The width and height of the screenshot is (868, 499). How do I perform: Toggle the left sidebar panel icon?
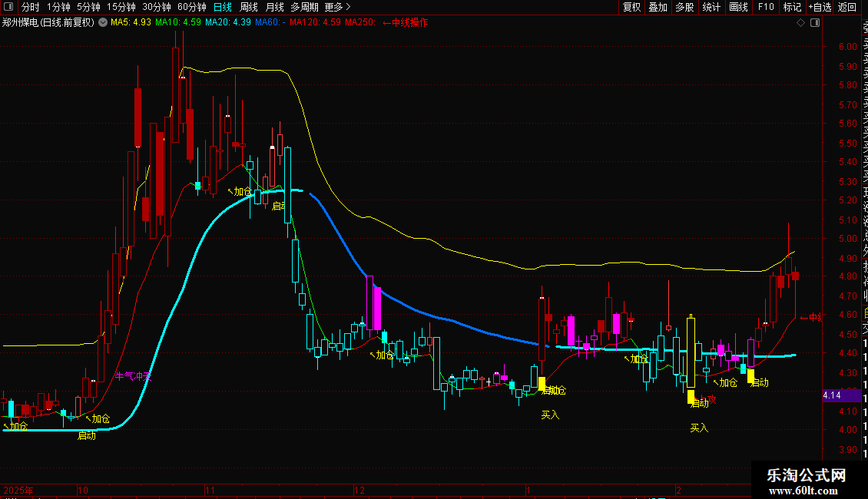click(8, 7)
